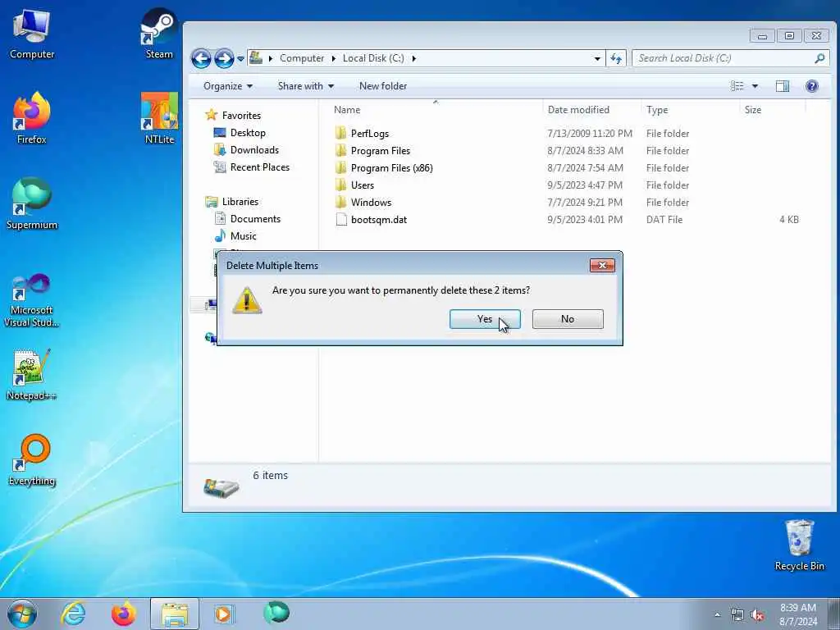Open the Share with menu
The height and width of the screenshot is (630, 840).
pos(306,86)
